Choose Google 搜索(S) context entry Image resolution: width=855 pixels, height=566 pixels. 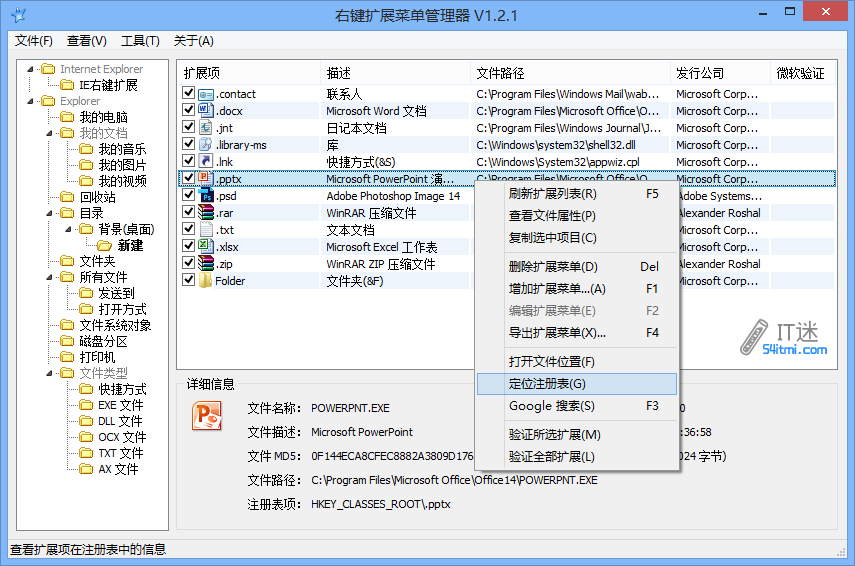(x=577, y=406)
